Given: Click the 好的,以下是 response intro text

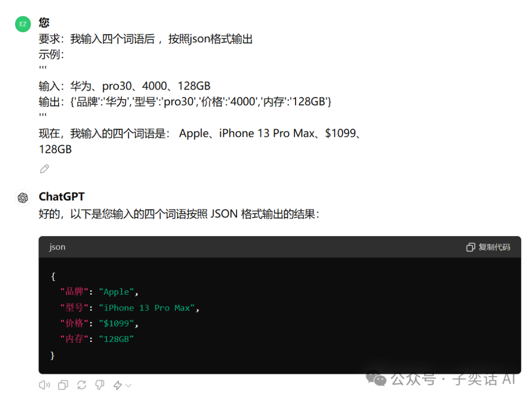Looking at the screenshot, I should coord(179,214).
